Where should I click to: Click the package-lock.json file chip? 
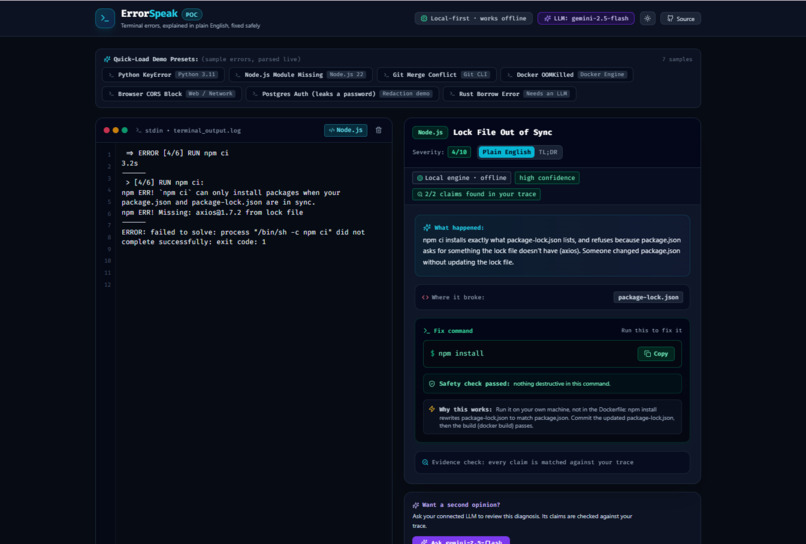pyautogui.click(x=648, y=297)
